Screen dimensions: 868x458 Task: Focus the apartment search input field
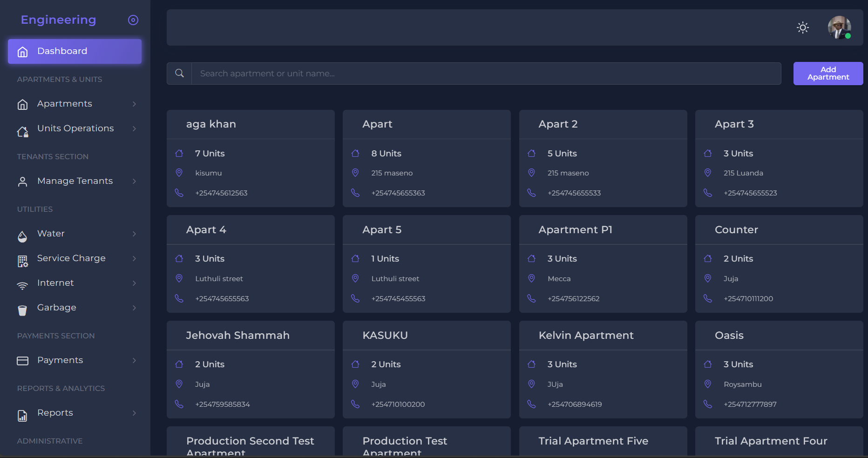click(x=486, y=74)
